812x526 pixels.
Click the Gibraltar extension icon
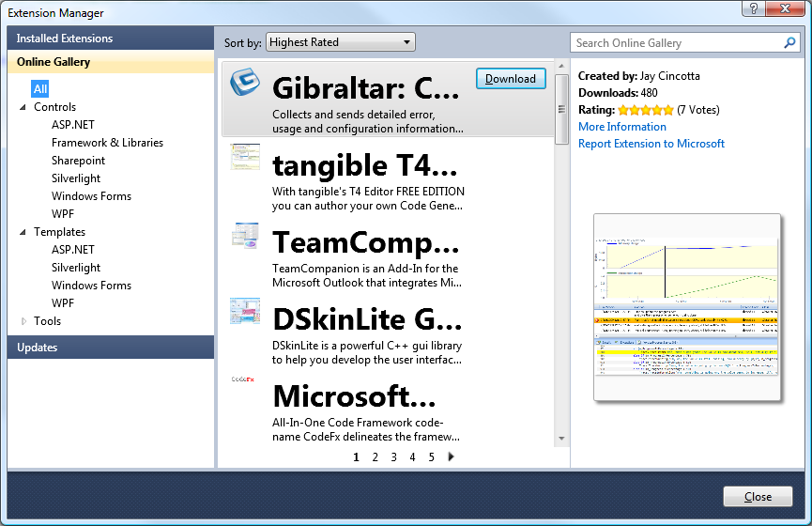pyautogui.click(x=246, y=85)
